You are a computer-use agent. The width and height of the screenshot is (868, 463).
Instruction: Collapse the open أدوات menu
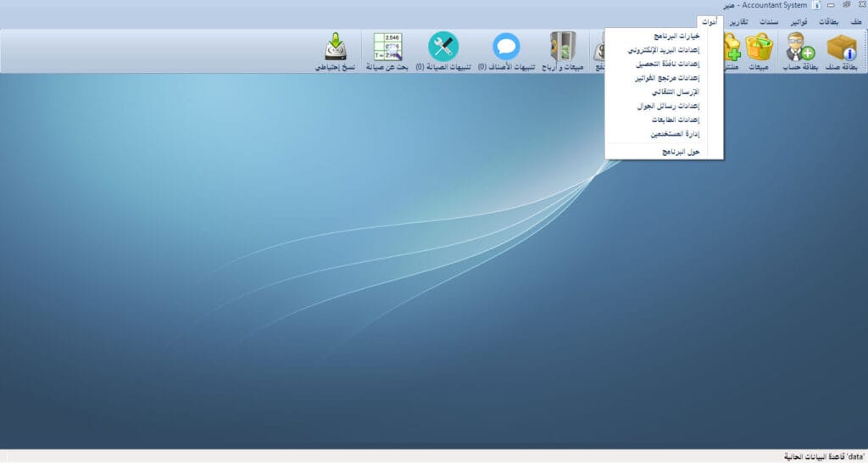(x=709, y=21)
